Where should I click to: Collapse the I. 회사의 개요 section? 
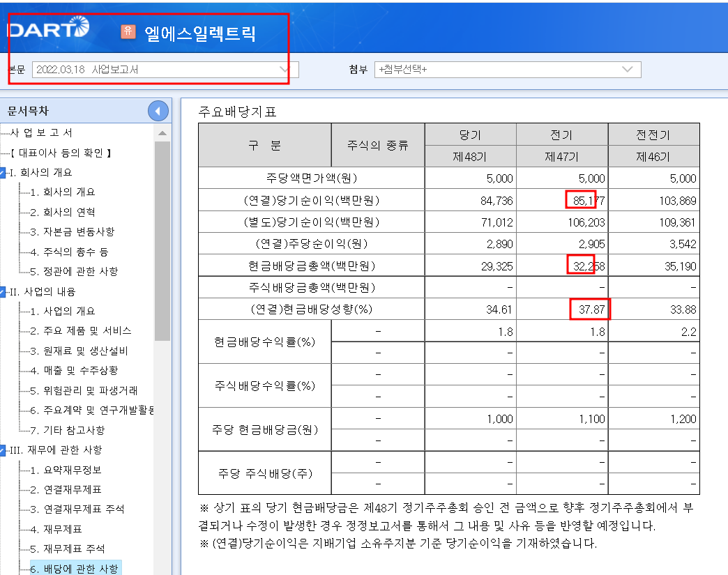(2, 173)
